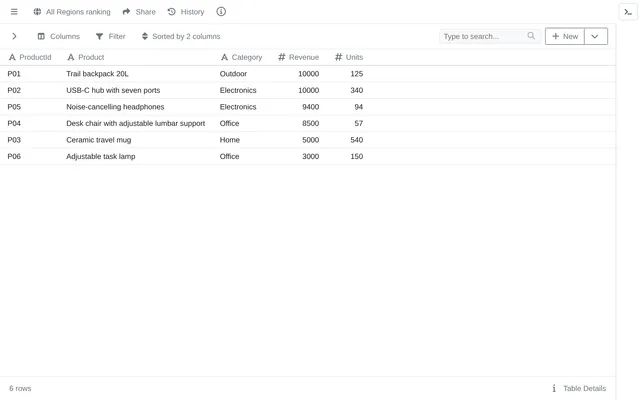
Task: Select Units cell 340
Action: (356, 90)
